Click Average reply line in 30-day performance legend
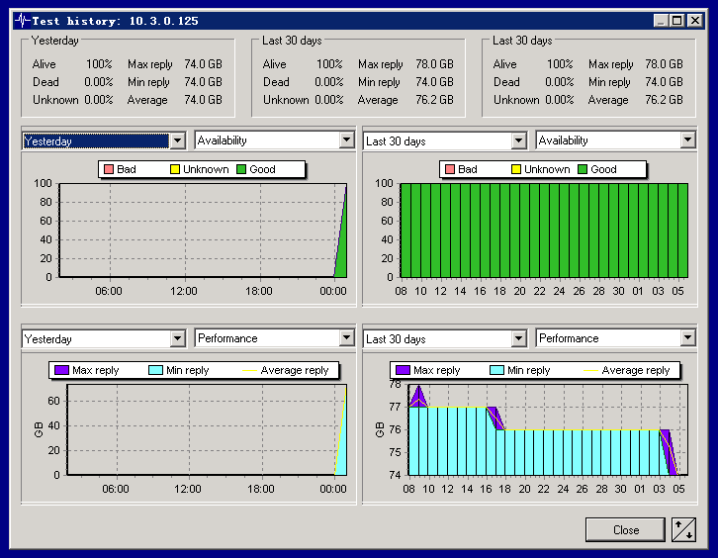The height and width of the screenshot is (558, 718). click(591, 370)
